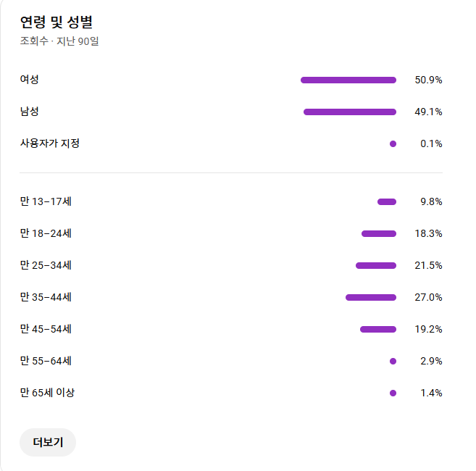Click the 50.9% percentage value

(x=428, y=80)
